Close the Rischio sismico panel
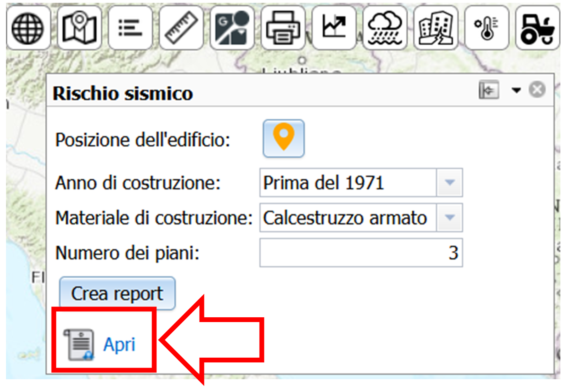Viewport: 562px width, 392px height. click(x=537, y=90)
